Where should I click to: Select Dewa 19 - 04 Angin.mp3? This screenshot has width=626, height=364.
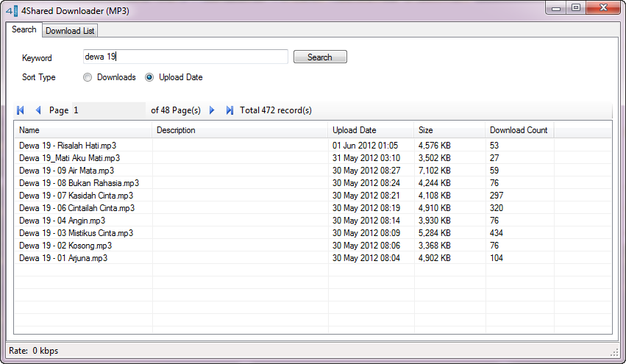coord(63,221)
